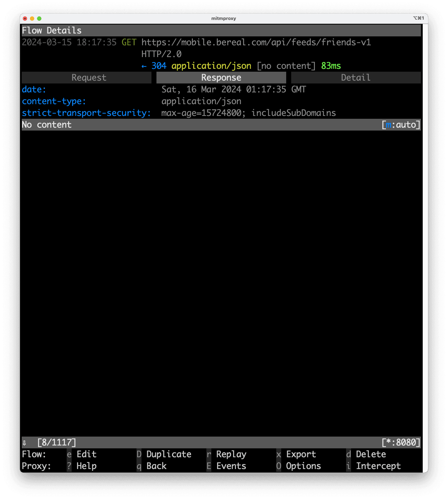Open the Events log shortcut
448x499 pixels.
coord(231,466)
